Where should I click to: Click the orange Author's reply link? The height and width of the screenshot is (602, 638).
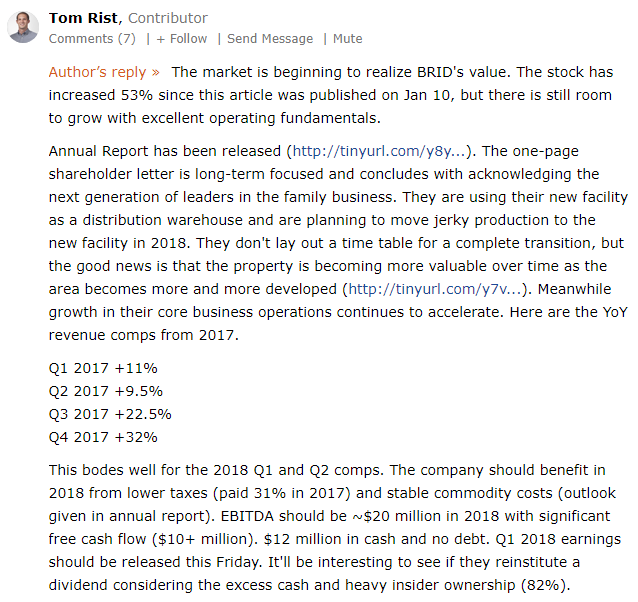pos(104,72)
